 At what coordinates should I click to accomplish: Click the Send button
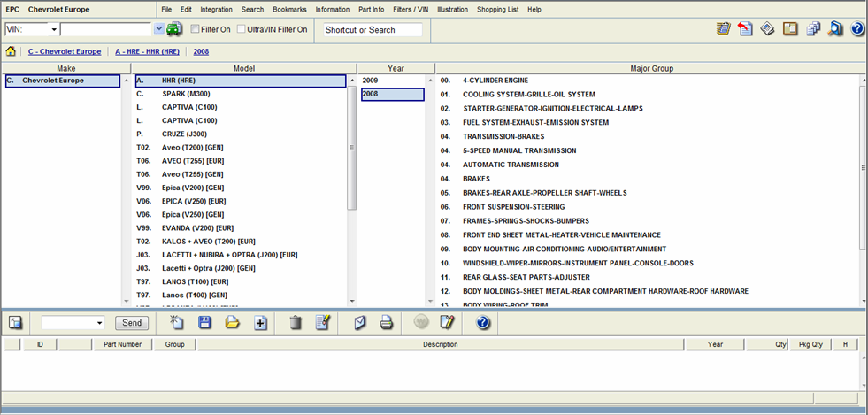131,323
